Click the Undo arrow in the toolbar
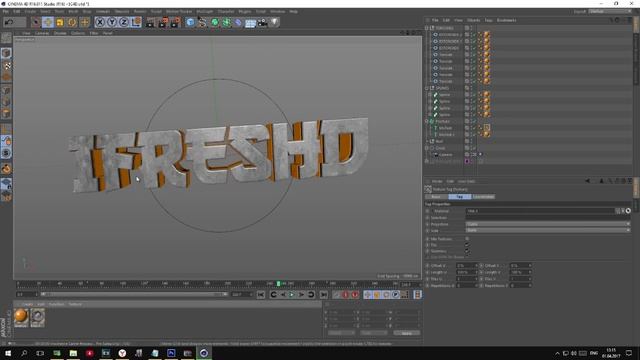This screenshot has height=360, width=640. 9,22
